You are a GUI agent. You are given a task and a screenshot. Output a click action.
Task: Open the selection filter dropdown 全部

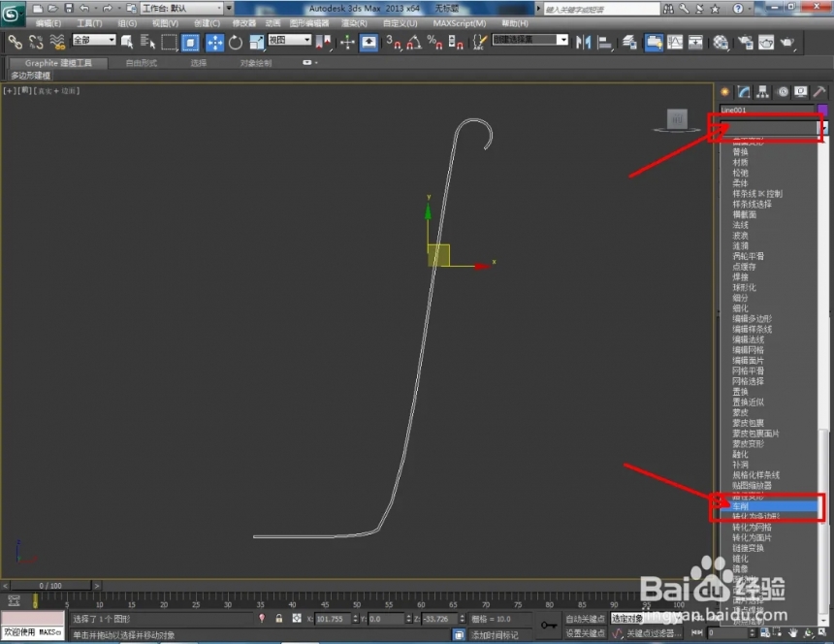[94, 40]
